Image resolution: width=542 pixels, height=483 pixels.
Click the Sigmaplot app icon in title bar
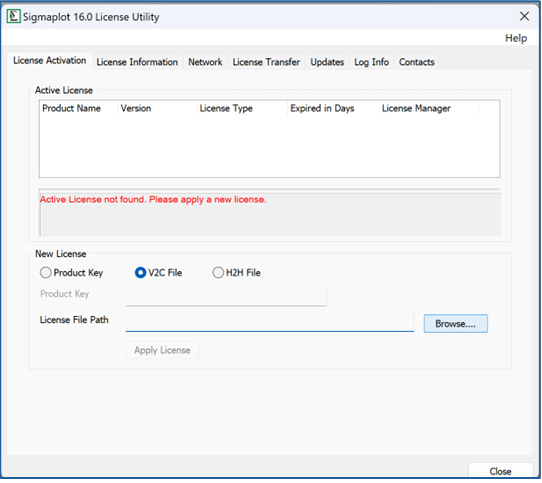point(13,16)
